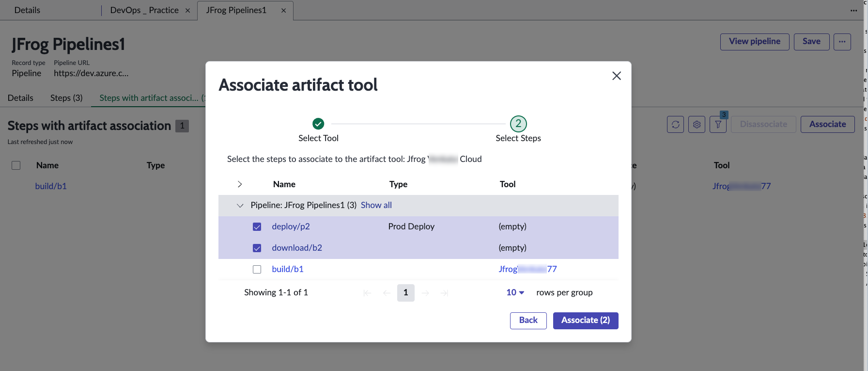The width and height of the screenshot is (868, 371).
Task: Go to next page in dialog pagination
Action: (425, 293)
